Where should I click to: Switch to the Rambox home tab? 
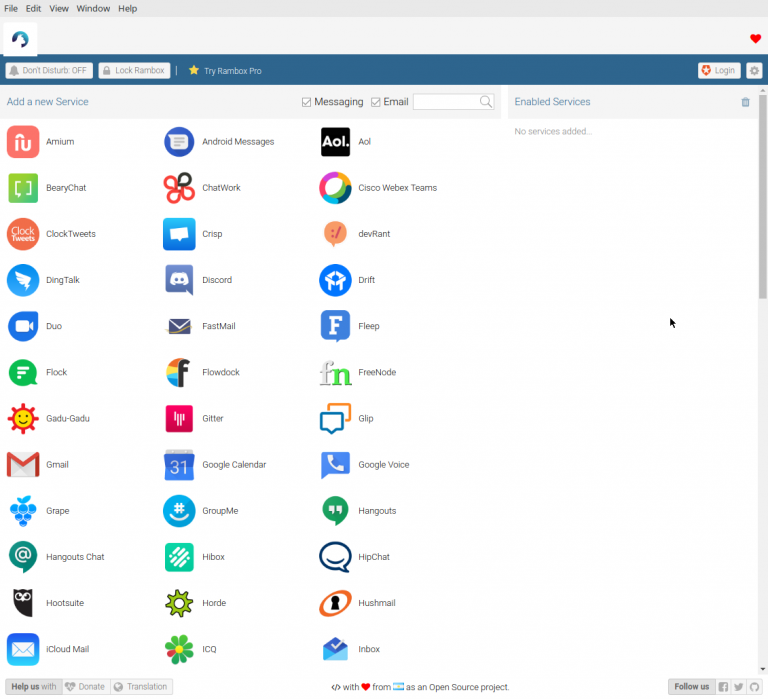[20, 39]
